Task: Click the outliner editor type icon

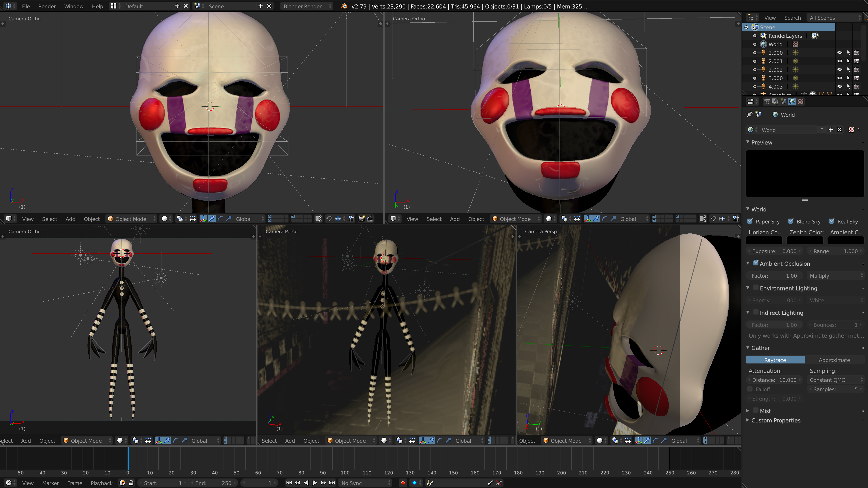Action: tap(752, 18)
